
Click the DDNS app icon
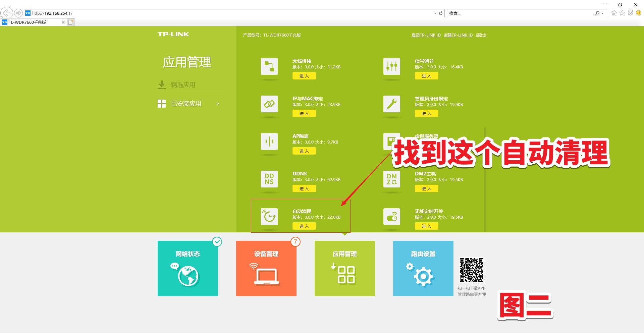pyautogui.click(x=269, y=179)
